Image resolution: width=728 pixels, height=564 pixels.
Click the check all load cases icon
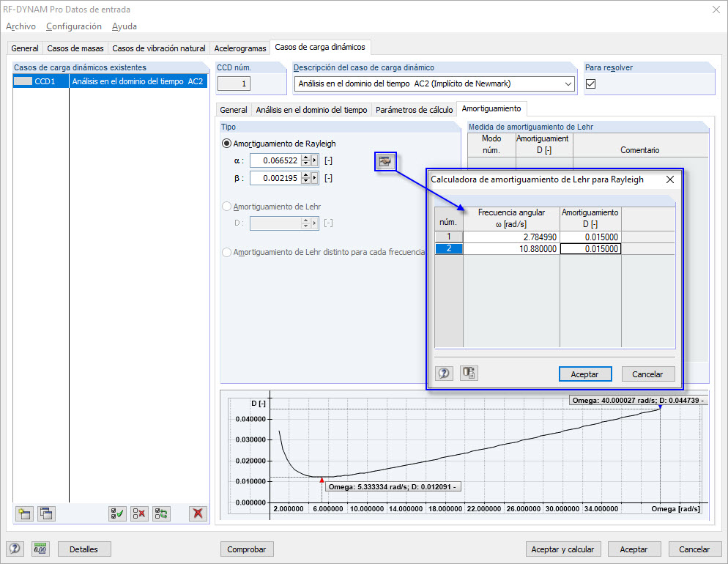pyautogui.click(x=117, y=513)
